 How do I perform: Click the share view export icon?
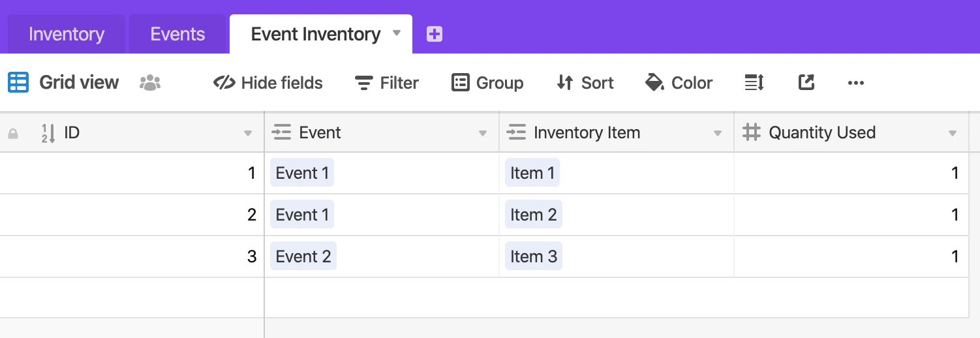coord(806,82)
